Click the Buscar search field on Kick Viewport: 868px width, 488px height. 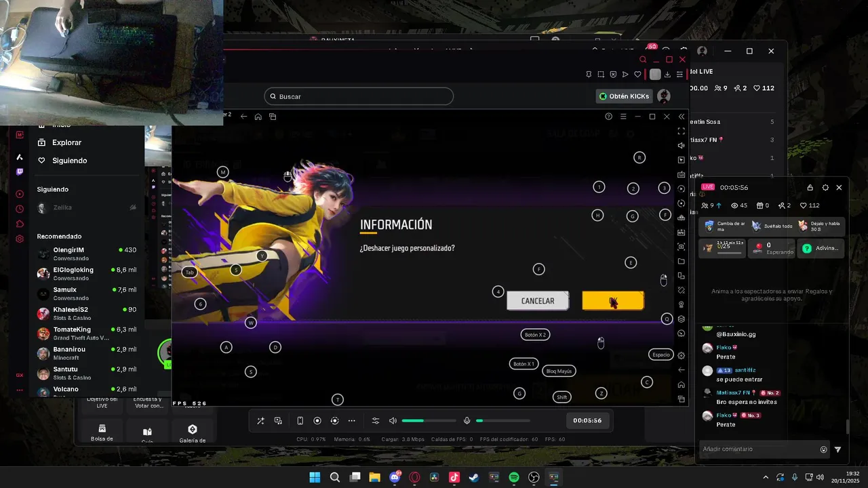coord(359,96)
